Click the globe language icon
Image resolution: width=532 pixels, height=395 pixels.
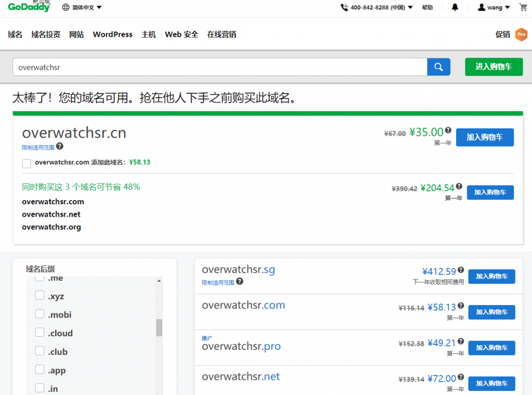pos(65,7)
